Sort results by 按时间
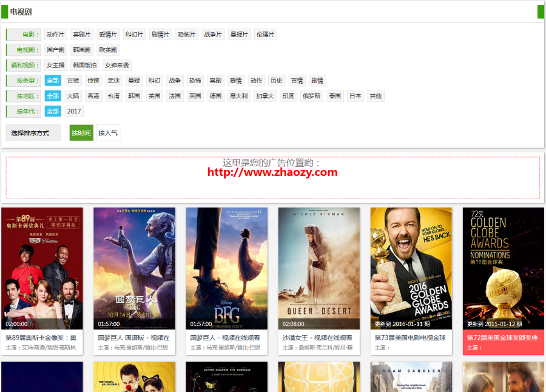Screen dimensions: 546x392 (x=81, y=133)
